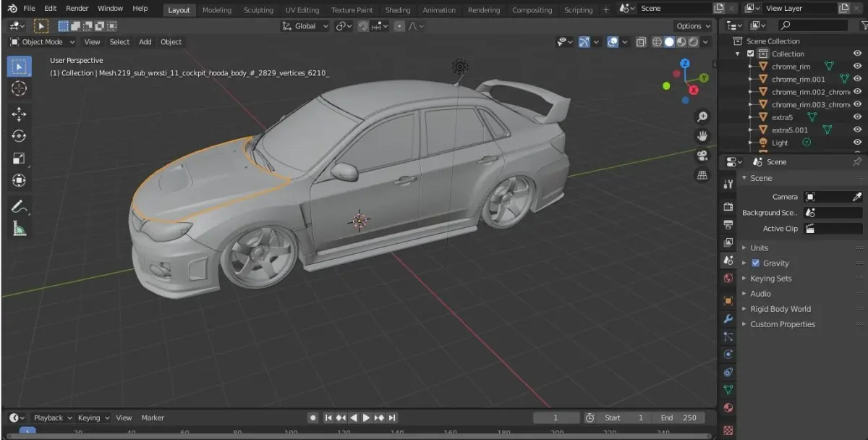Hide the Light object

point(857,143)
